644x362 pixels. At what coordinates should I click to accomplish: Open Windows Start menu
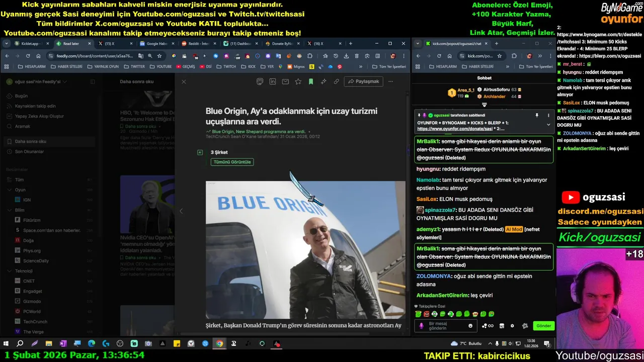6,344
